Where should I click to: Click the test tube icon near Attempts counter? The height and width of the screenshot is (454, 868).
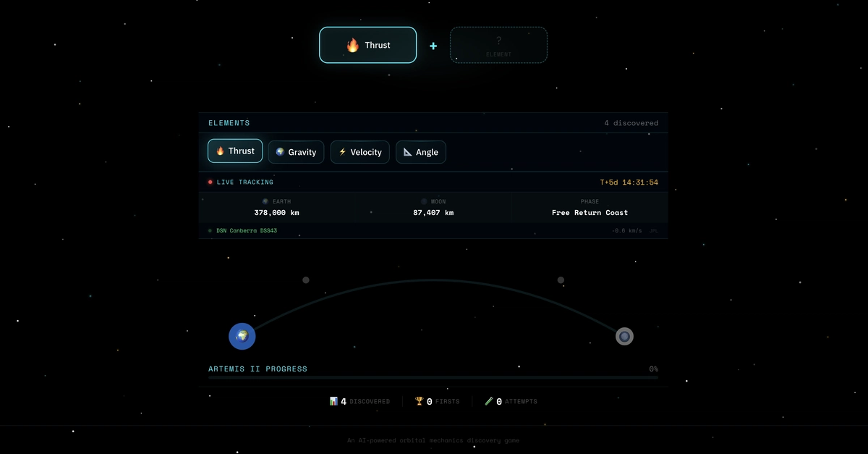pos(489,400)
